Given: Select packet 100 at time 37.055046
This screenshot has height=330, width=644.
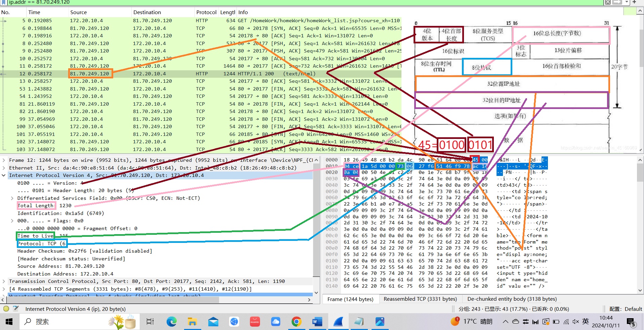Looking at the screenshot, I should [201, 126].
